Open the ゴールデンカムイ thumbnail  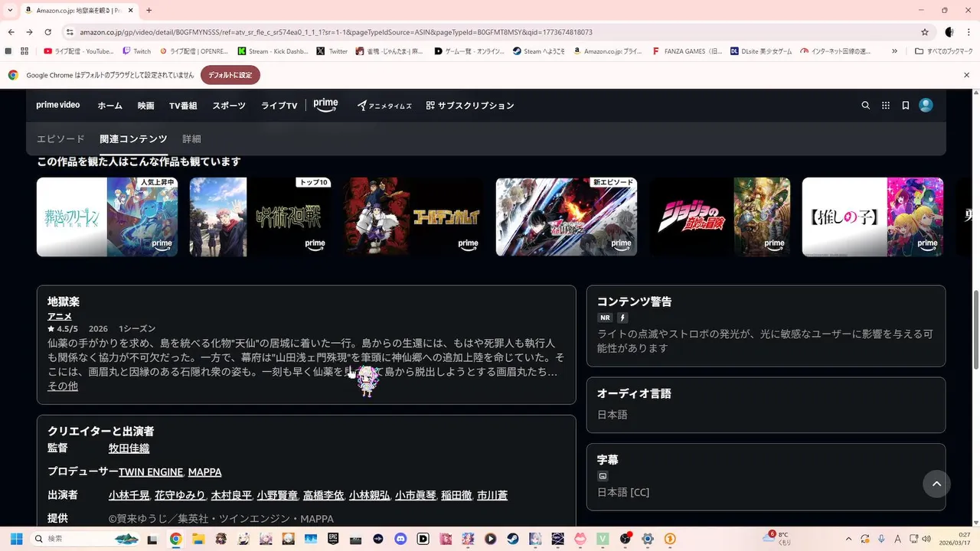coord(413,217)
